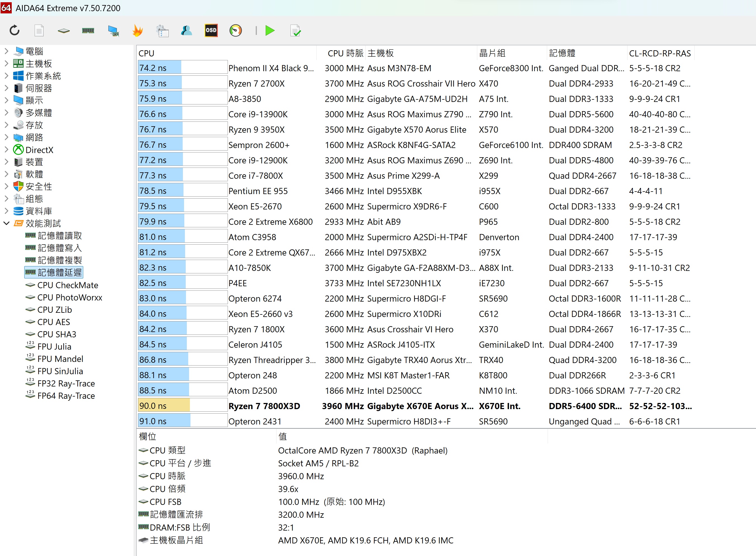Select the Opteron 2431 result row

(x=415, y=421)
